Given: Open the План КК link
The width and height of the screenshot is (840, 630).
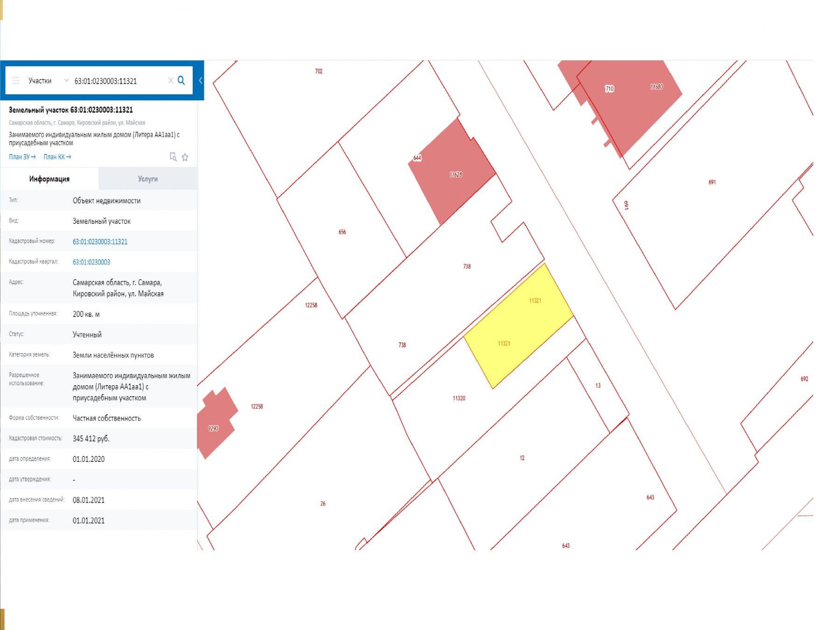Looking at the screenshot, I should click(x=57, y=157).
